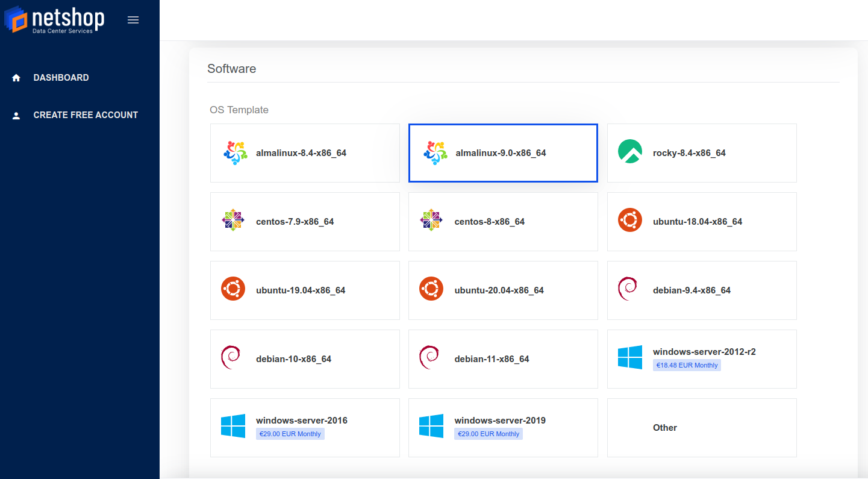Viewport: 868px width, 479px height.
Task: Click the rocky-8.4 green logo icon
Action: point(630,151)
